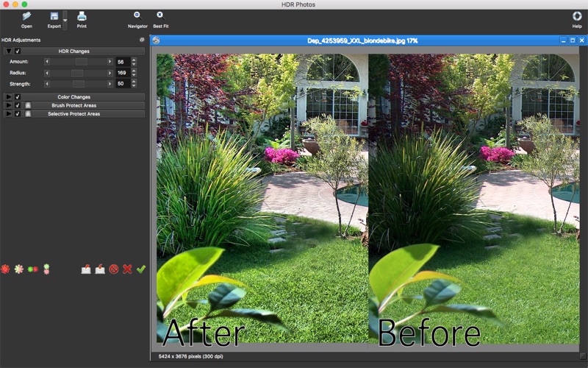
Task: Select the stacked top-bottom flowers view icon
Action: (46, 269)
